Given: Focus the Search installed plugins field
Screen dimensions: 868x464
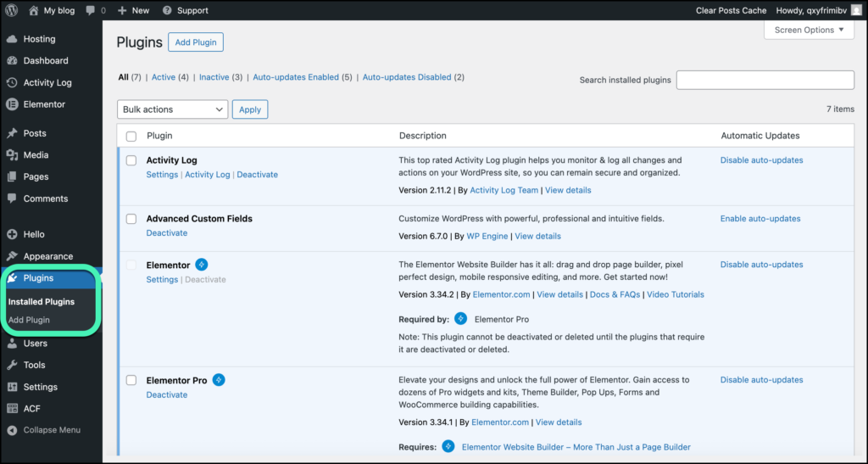Looking at the screenshot, I should tap(765, 80).
